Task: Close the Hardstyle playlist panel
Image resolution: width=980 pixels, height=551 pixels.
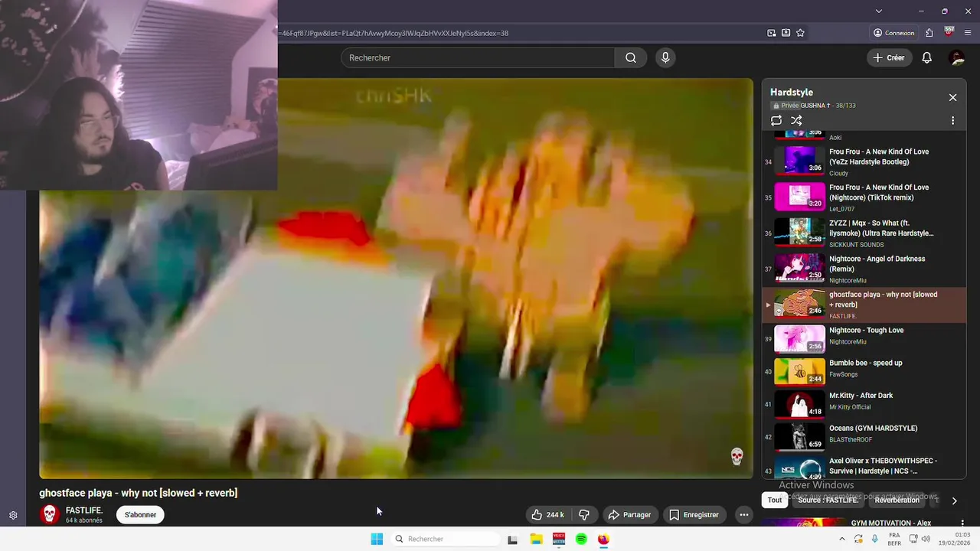Action: (952, 97)
